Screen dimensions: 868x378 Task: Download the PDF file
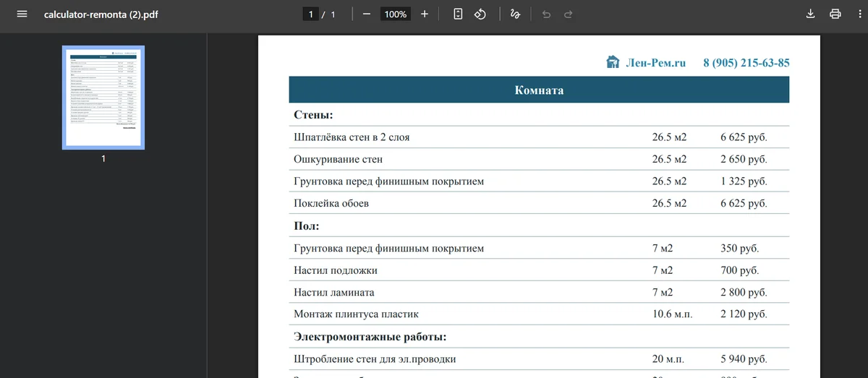(x=811, y=14)
